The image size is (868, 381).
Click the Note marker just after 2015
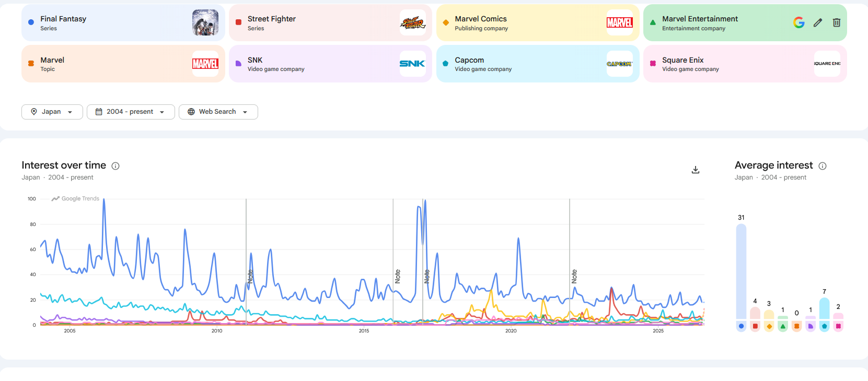click(x=398, y=277)
